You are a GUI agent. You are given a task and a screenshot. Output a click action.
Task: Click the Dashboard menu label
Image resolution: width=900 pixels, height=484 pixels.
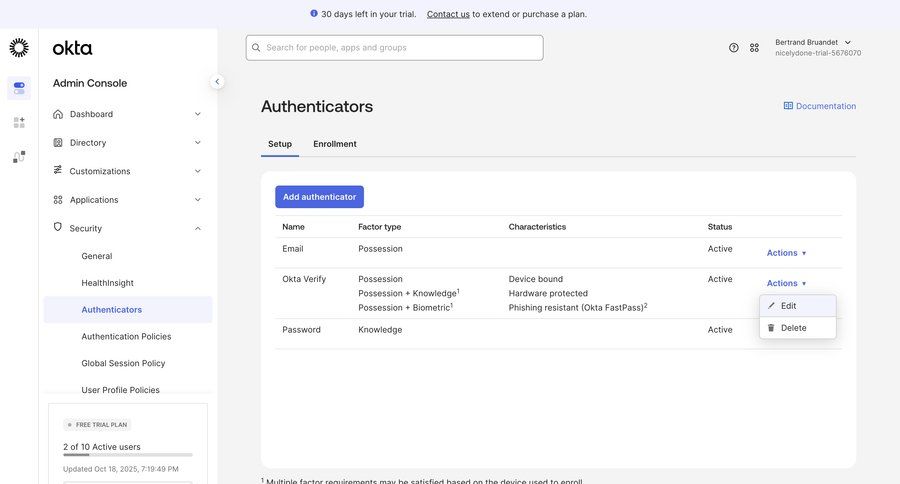point(91,114)
